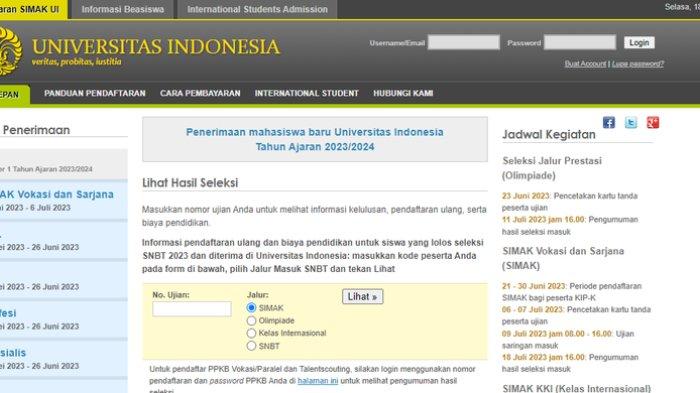Open the Twitter share icon
Screen dimensions: 700x393
click(x=631, y=122)
